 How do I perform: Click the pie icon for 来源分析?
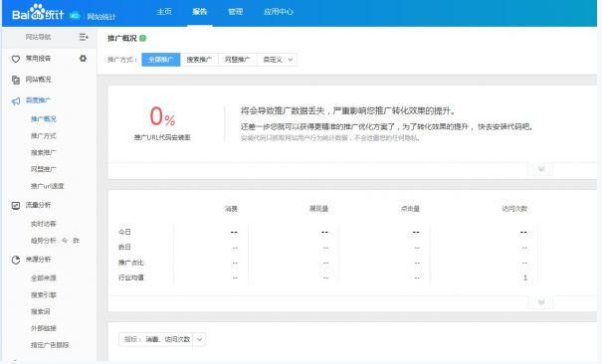coord(16,260)
